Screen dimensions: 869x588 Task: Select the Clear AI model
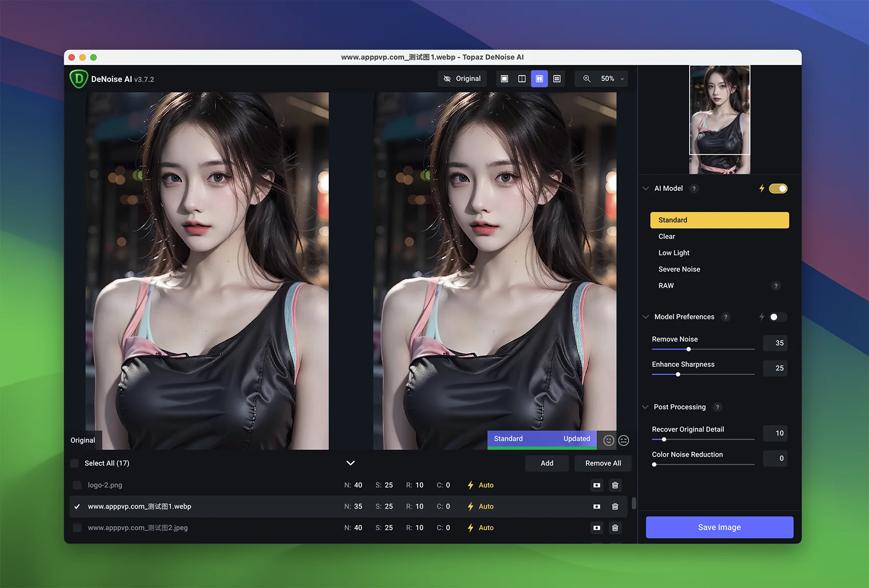[x=719, y=237]
